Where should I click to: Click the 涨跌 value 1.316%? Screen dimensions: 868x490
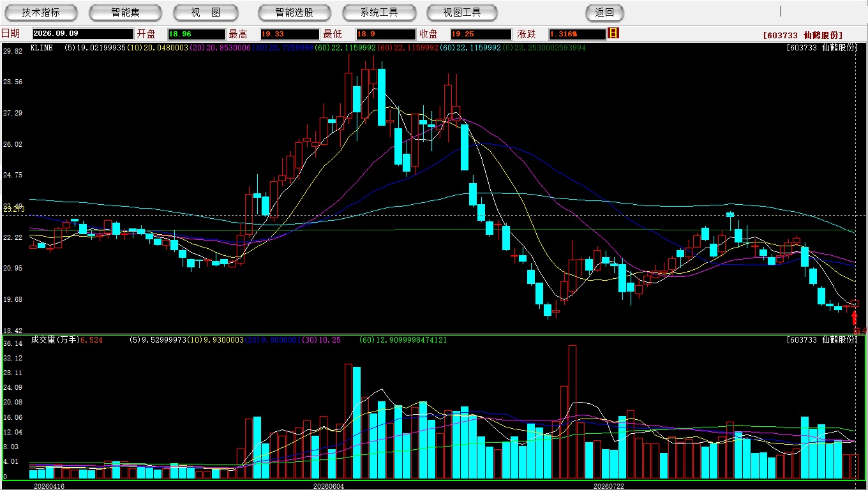(576, 34)
